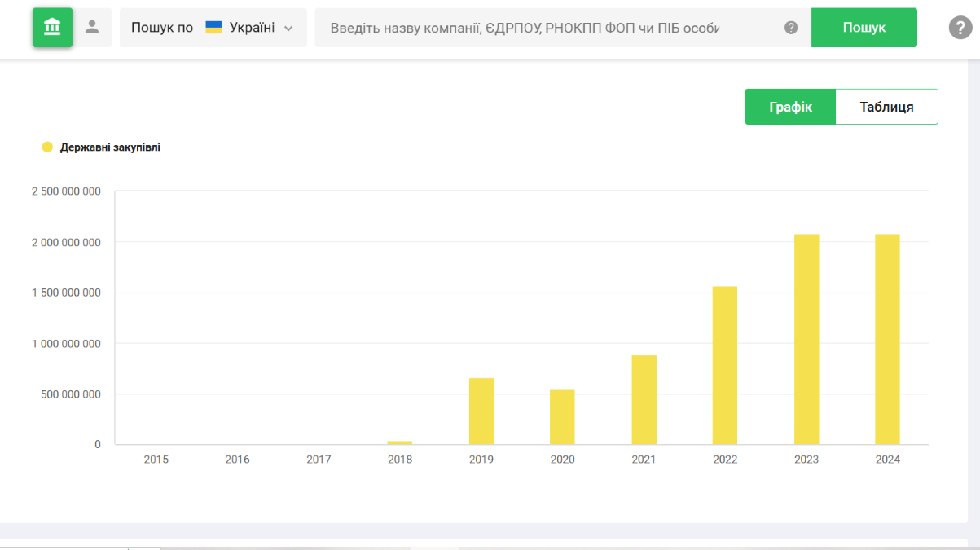Screen dimensions: 980x550
Task: Click the Ukraine flag icon
Action: coord(213,28)
